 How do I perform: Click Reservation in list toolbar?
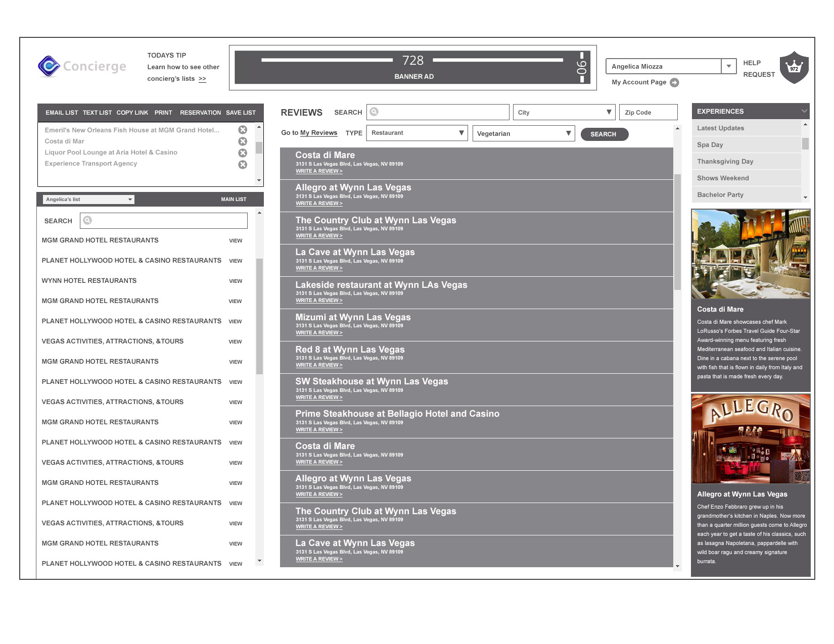[201, 113]
